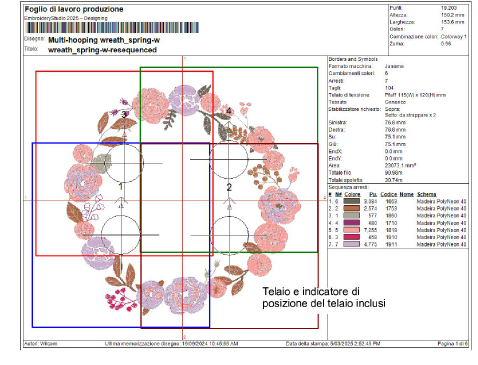The image size is (478, 365).
Task: Click the Pagina 1 di 6 footer text
Action: pos(453,343)
